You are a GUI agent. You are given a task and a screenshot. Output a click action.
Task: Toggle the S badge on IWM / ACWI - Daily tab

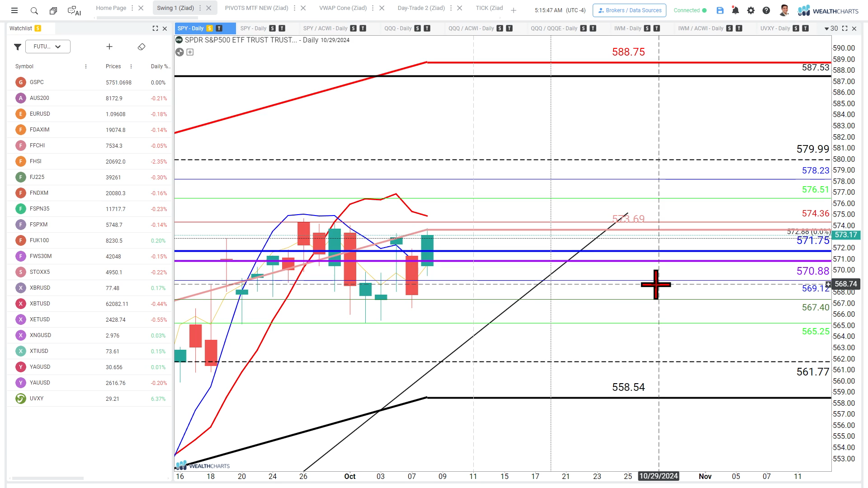click(730, 28)
